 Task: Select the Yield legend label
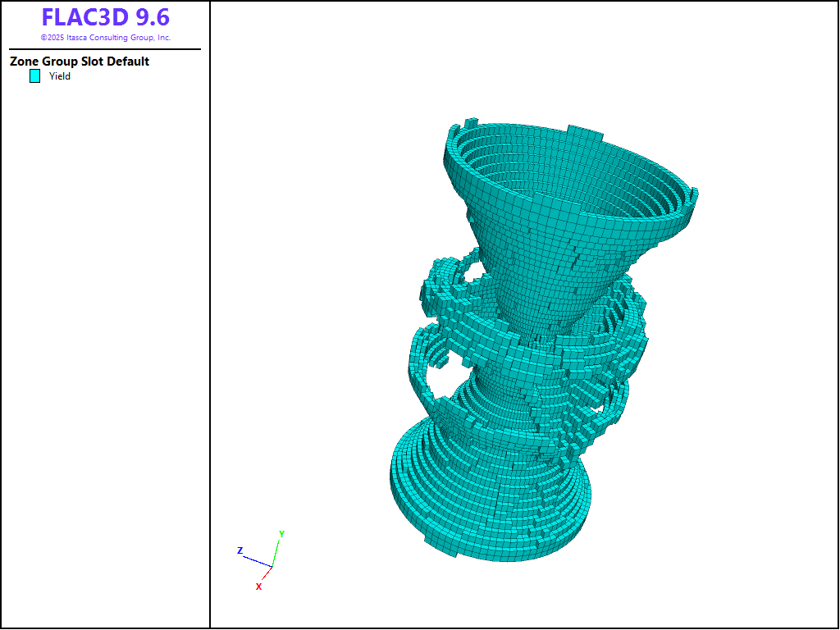click(x=60, y=76)
